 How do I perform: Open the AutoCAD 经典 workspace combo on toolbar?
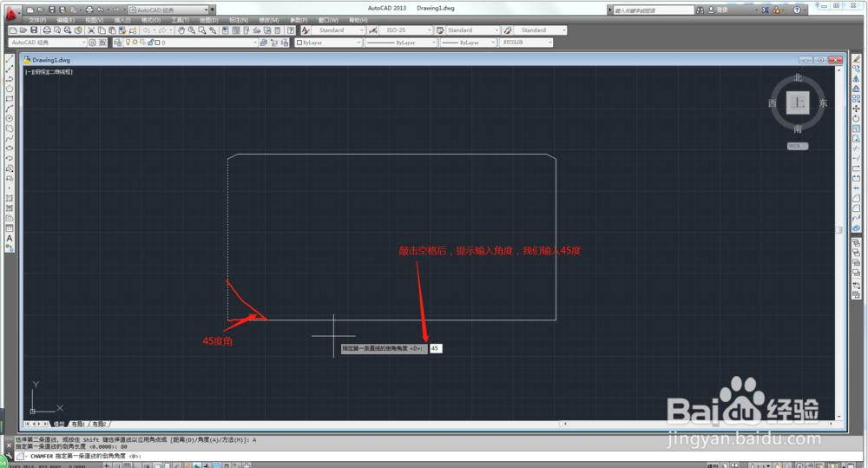48,42
